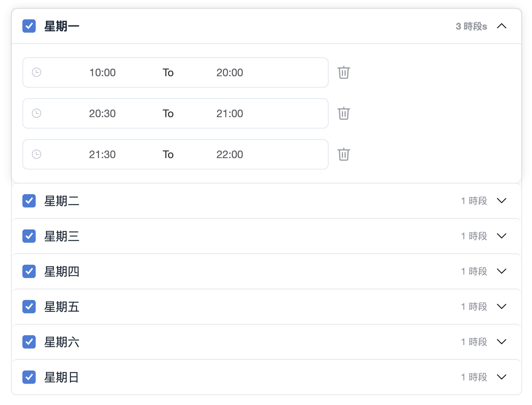The height and width of the screenshot is (405, 532).
Task: Uncheck the 星期二 checkbox
Action: coord(29,201)
